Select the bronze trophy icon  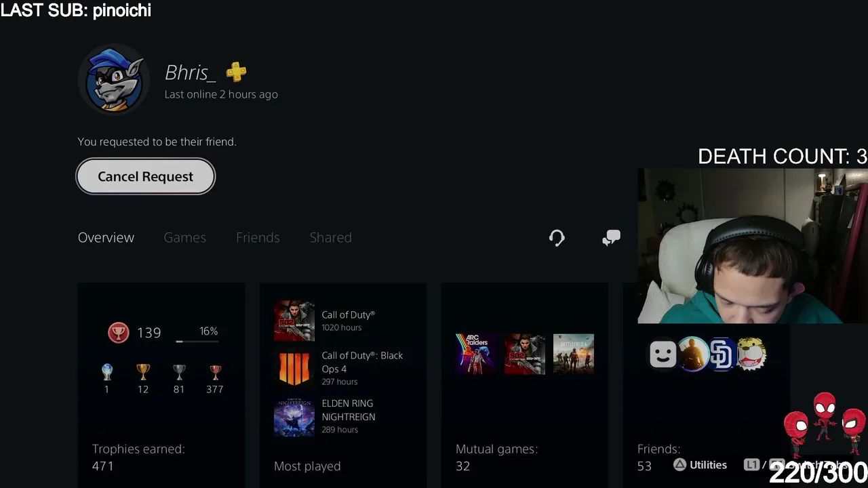point(215,371)
